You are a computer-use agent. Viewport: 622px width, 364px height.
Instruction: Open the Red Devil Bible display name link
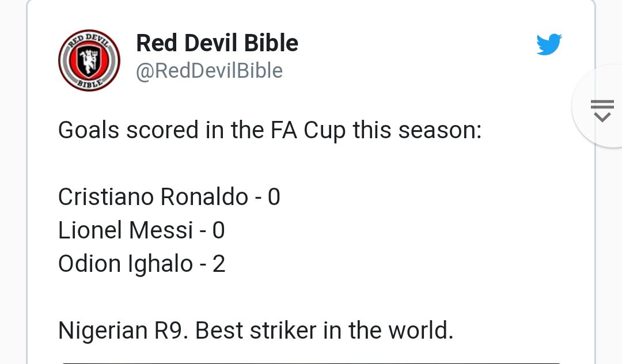[x=217, y=43]
